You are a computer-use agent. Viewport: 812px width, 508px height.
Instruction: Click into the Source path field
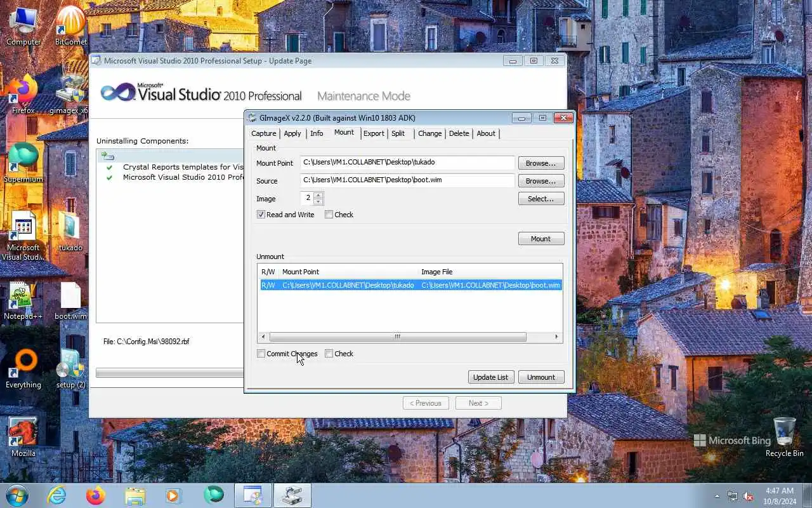click(x=407, y=180)
